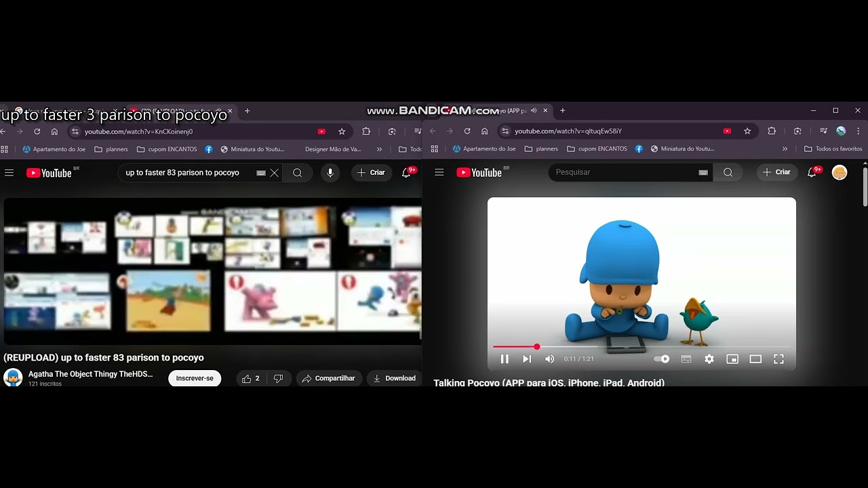Seek on the red video progress bar

coord(642,347)
